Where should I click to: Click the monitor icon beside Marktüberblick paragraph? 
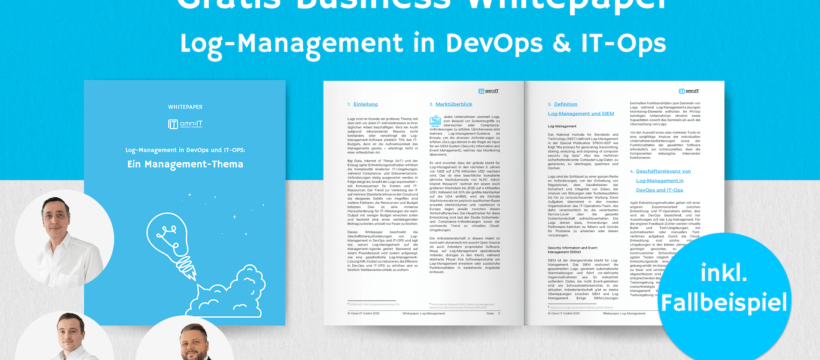(x=435, y=121)
